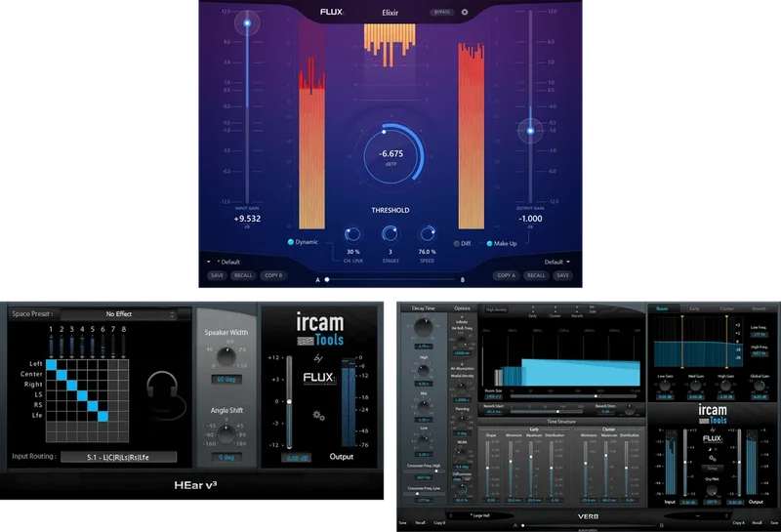Viewport: 781px width, 532px height.
Task: Toggle Air Absorption in Verb
Action: pos(462,366)
